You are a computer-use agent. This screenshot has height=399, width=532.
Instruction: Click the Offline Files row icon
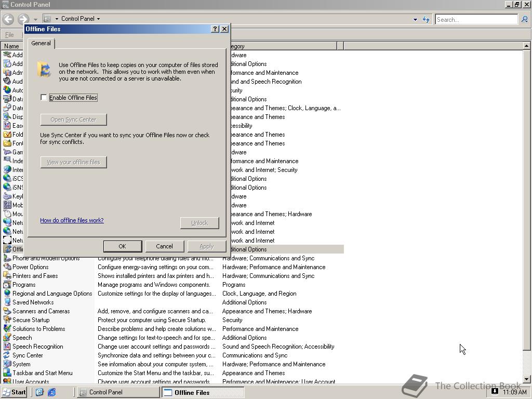click(x=7, y=249)
